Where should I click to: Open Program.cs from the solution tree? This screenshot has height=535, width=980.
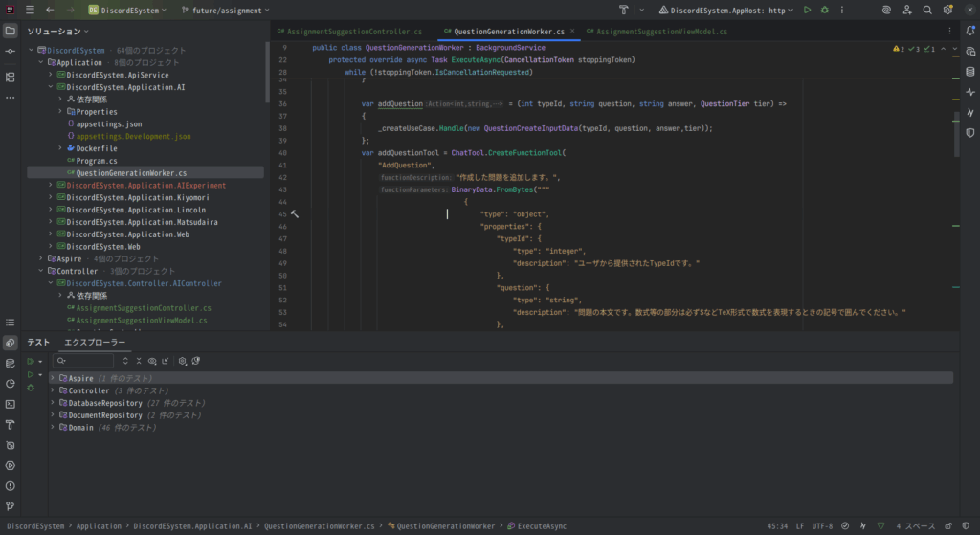pos(97,161)
